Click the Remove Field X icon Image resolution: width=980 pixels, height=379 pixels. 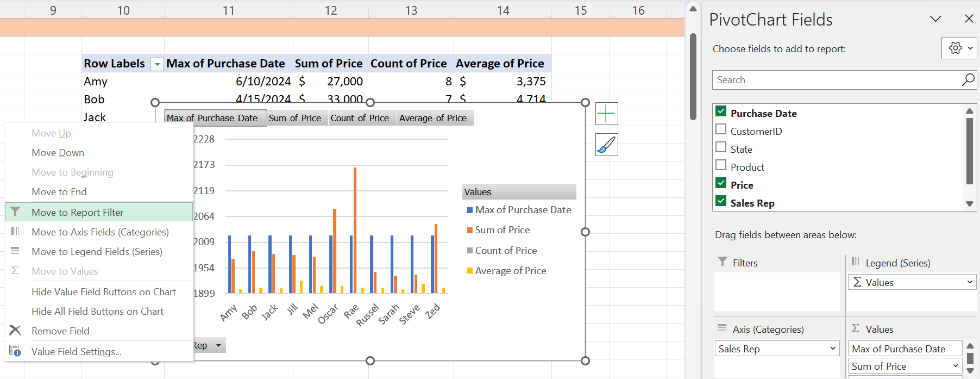click(x=15, y=331)
